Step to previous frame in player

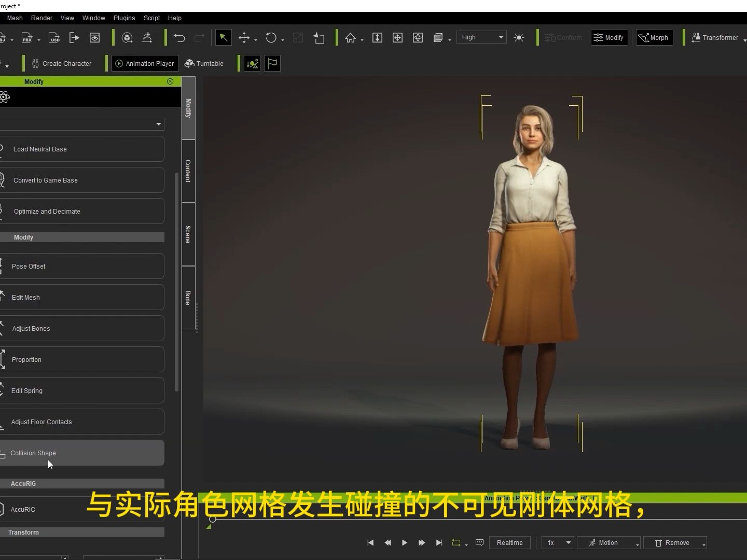388,543
